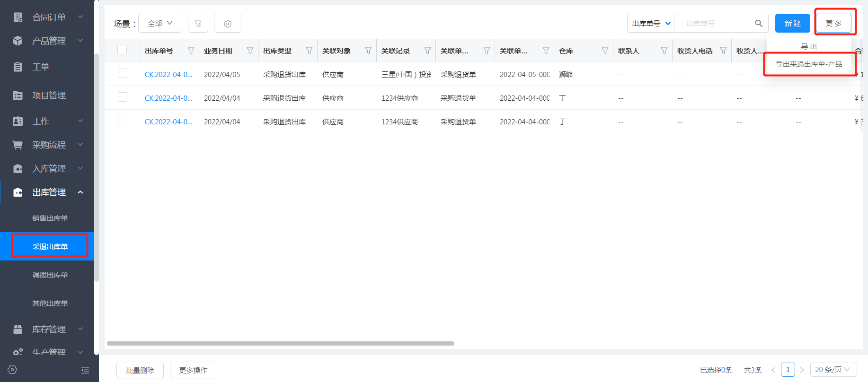Open the 其他出库单 submenu
The height and width of the screenshot is (382, 868).
[50, 303]
